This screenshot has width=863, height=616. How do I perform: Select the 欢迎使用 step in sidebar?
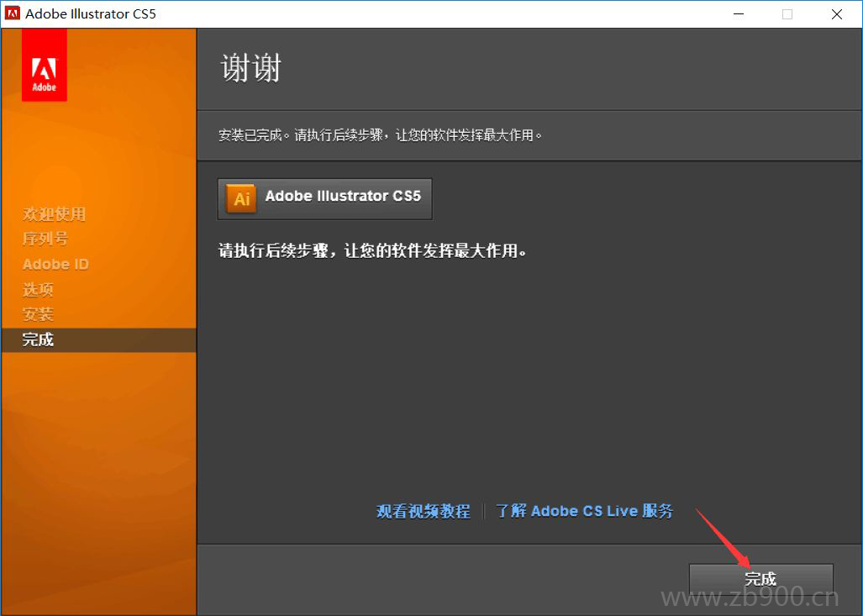(x=54, y=214)
